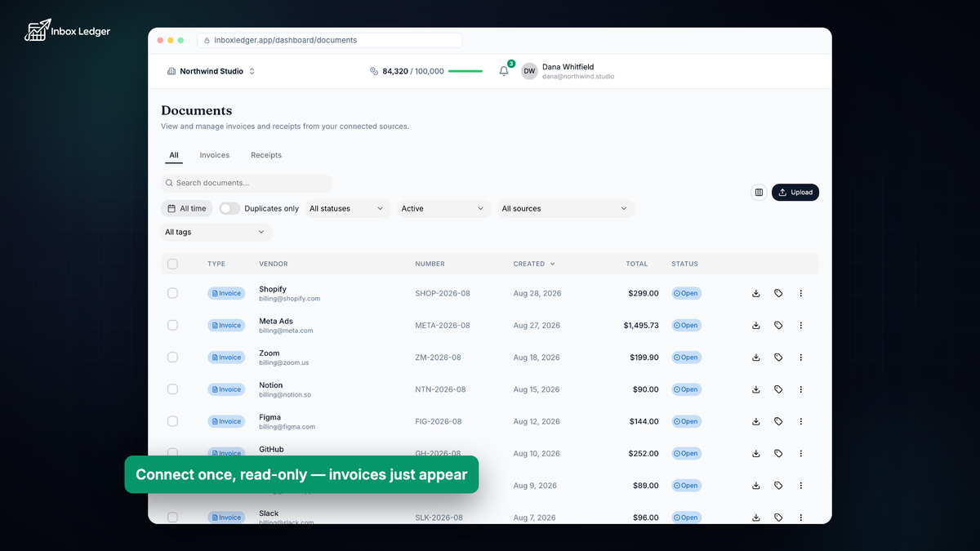Click the Vendor column header
This screenshot has height=551, width=980.
pyautogui.click(x=274, y=264)
